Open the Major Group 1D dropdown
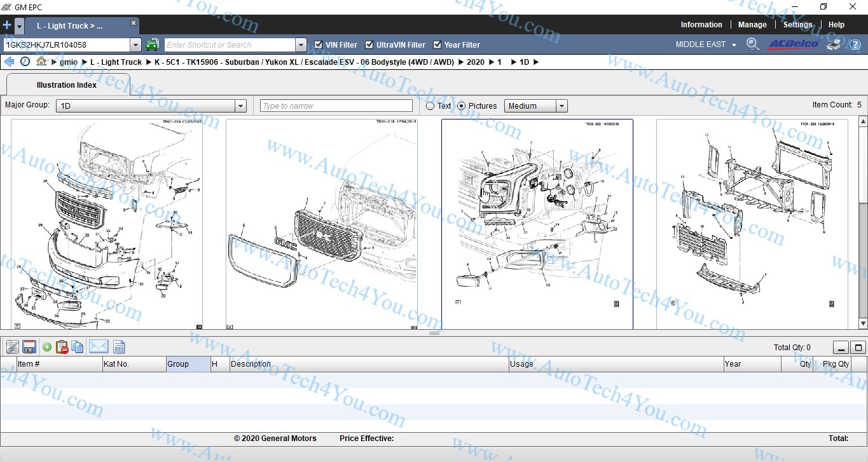 (x=240, y=106)
